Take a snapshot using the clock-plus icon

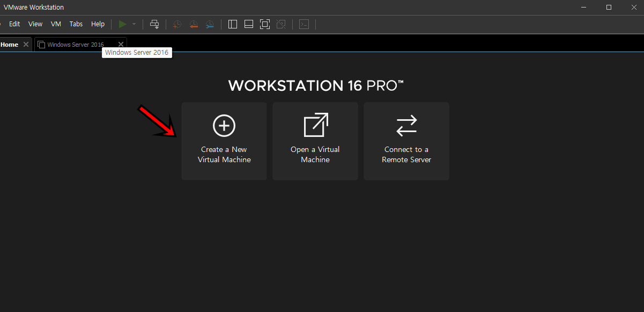point(177,24)
